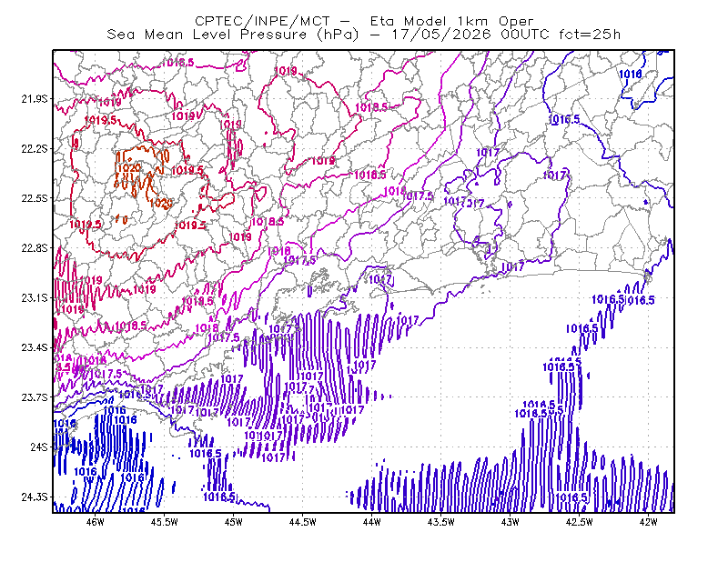
Task: Click the 1018.5 label at the top of the map
Action: click(x=178, y=62)
